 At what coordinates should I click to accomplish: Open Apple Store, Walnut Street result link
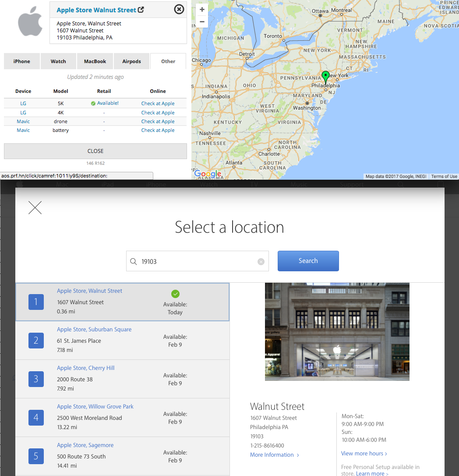tap(89, 291)
